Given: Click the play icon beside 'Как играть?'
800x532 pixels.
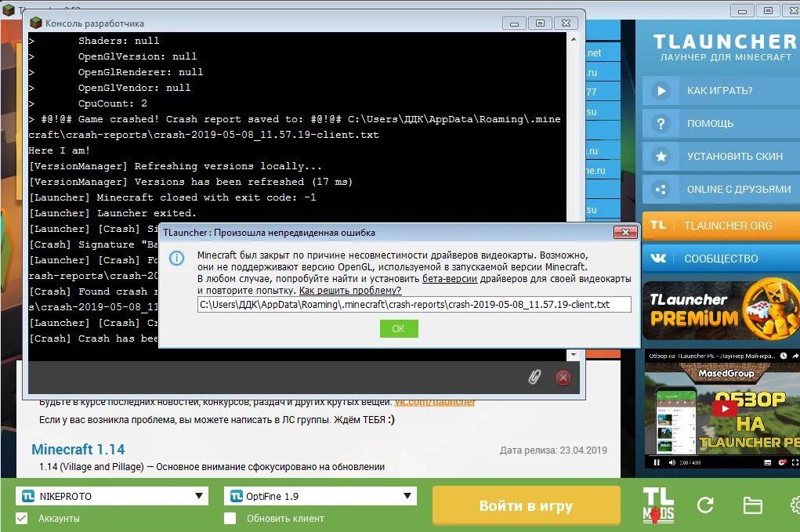Looking at the screenshot, I should (661, 91).
